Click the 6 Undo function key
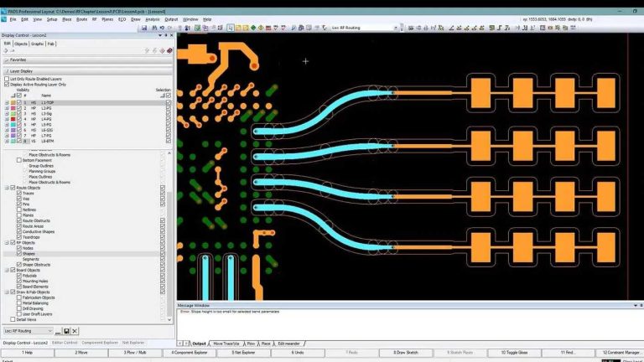This screenshot has width=644, height=362. [x=299, y=352]
